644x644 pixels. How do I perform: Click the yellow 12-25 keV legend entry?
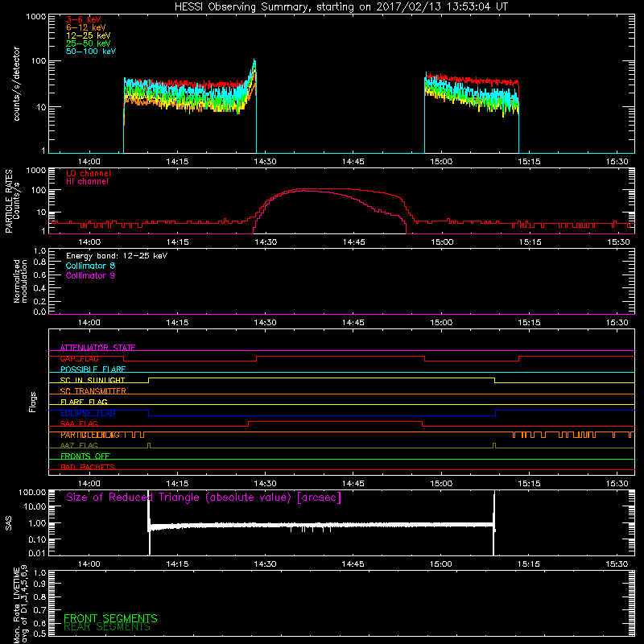pyautogui.click(x=89, y=35)
